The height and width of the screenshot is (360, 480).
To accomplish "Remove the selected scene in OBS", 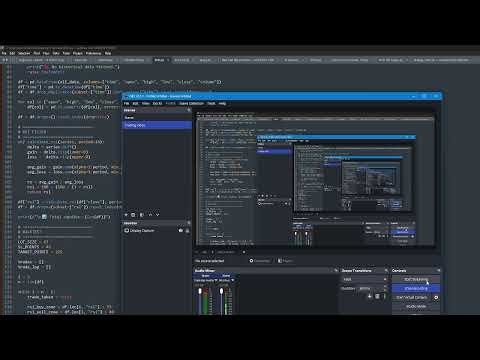I will coord(133,215).
